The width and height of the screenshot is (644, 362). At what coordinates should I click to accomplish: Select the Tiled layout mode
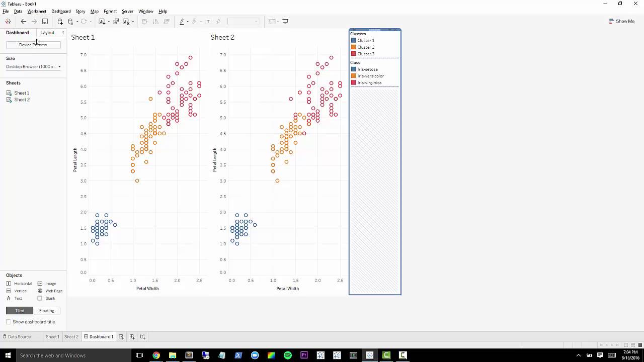click(20, 311)
